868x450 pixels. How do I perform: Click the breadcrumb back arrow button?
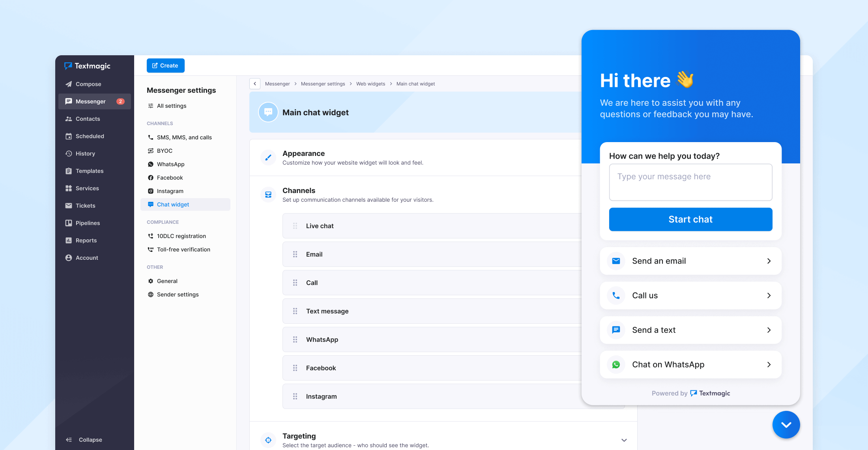pos(255,84)
